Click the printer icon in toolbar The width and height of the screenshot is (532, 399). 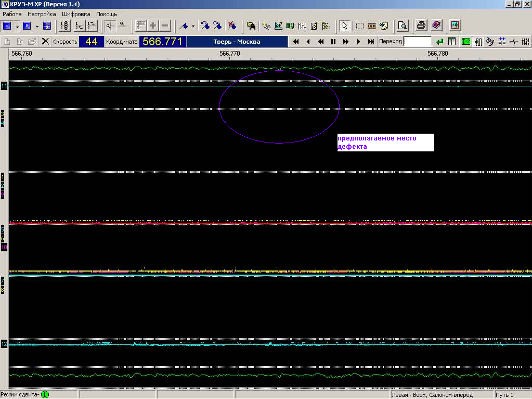click(421, 25)
